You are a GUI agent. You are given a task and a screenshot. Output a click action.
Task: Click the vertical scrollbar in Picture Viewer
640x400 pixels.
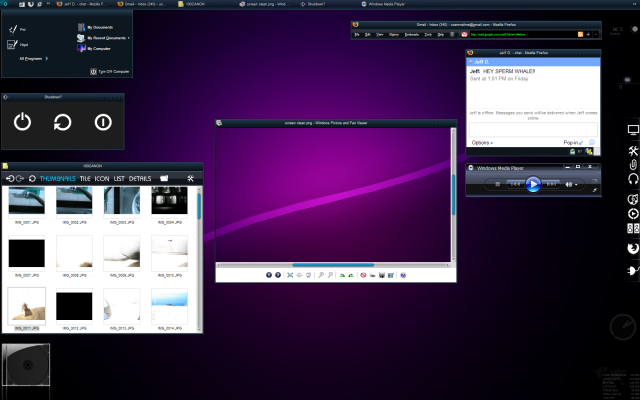pyautogui.click(x=453, y=195)
